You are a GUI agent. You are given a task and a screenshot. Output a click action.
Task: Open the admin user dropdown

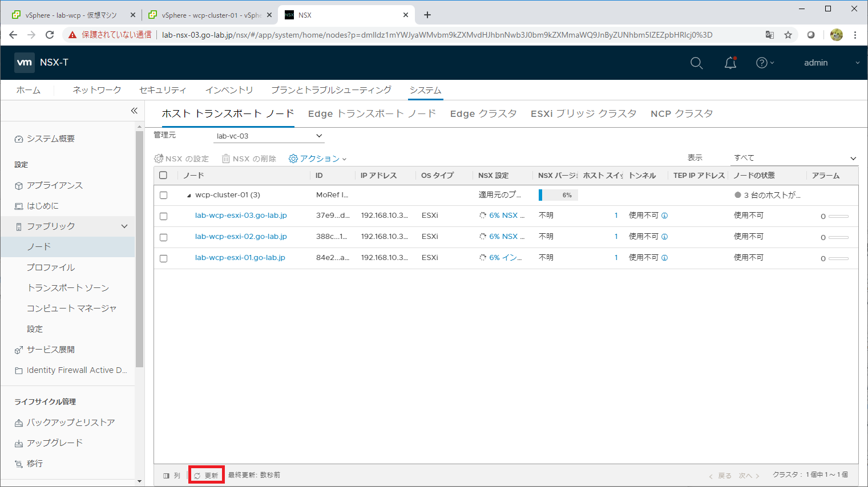pos(831,63)
